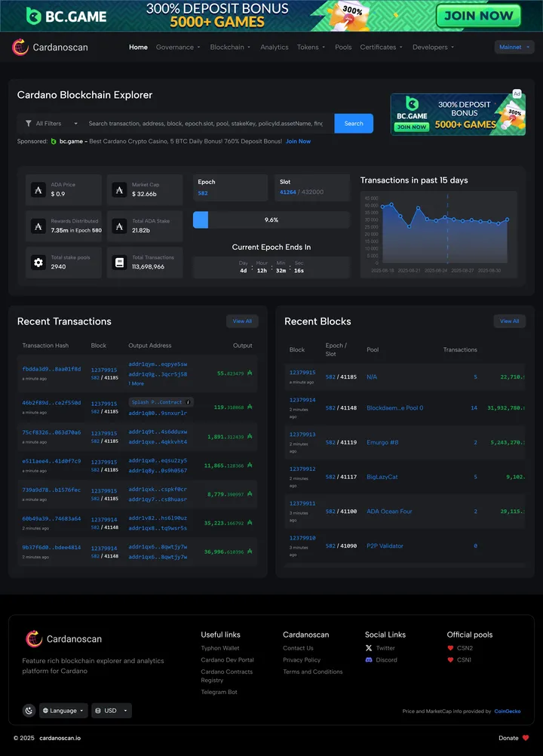Click info icon on Splash Contract tag

point(189,402)
